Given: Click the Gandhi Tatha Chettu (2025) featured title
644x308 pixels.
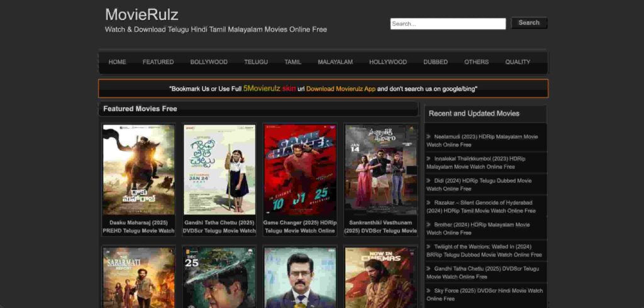Looking at the screenshot, I should click(x=219, y=227).
